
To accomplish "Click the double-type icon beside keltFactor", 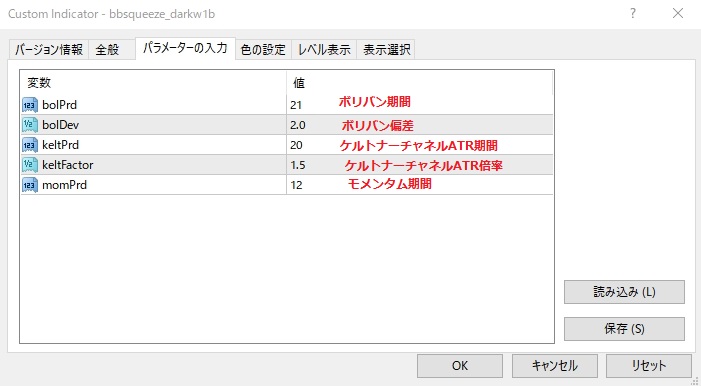I will pos(30,165).
